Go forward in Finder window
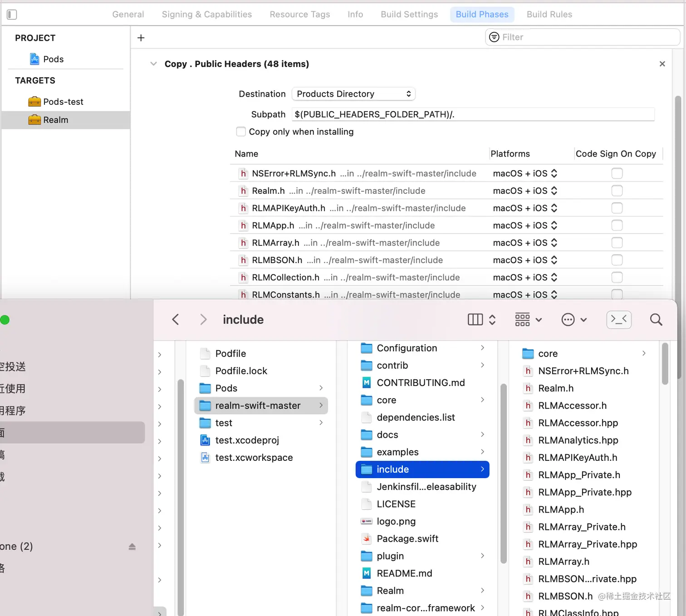Viewport: 686px width, 616px height. tap(203, 319)
